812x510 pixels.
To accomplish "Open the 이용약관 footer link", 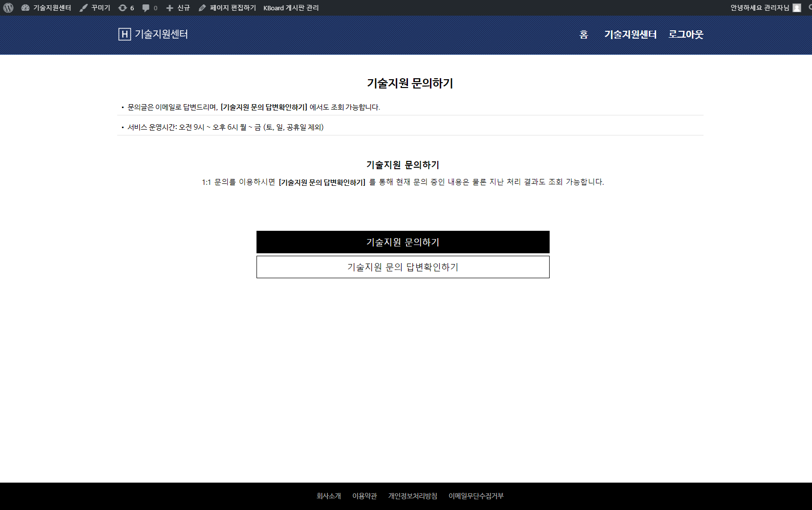I will click(364, 496).
